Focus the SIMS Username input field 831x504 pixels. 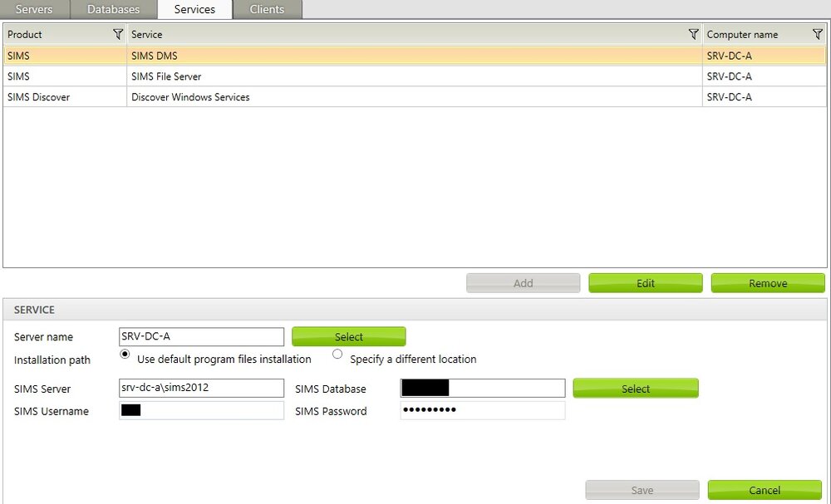click(201, 410)
